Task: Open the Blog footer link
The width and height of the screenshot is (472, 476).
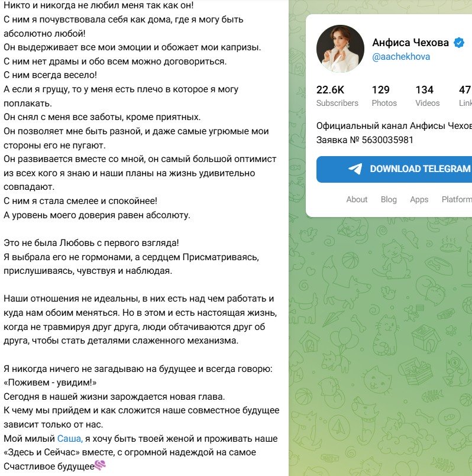Action: [x=389, y=199]
